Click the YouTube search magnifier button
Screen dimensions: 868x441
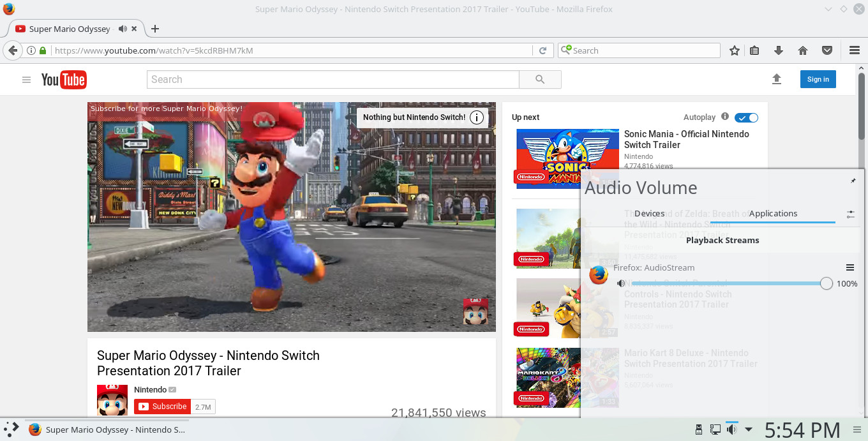pyautogui.click(x=540, y=79)
